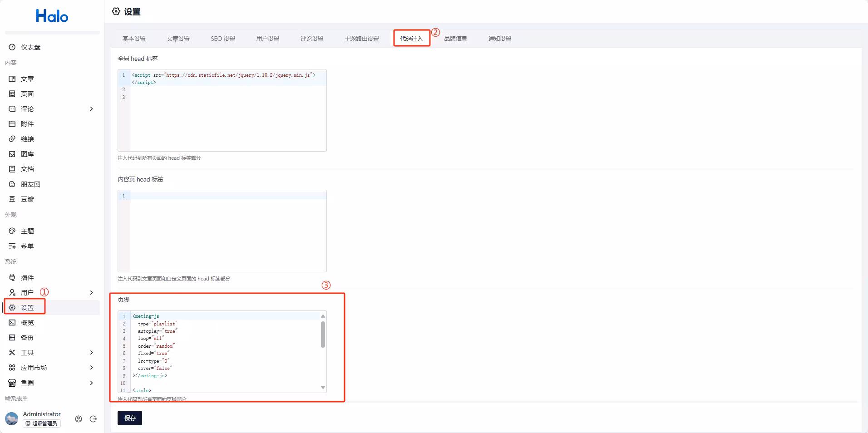
Task: Click the Halo logo
Action: [x=52, y=16]
